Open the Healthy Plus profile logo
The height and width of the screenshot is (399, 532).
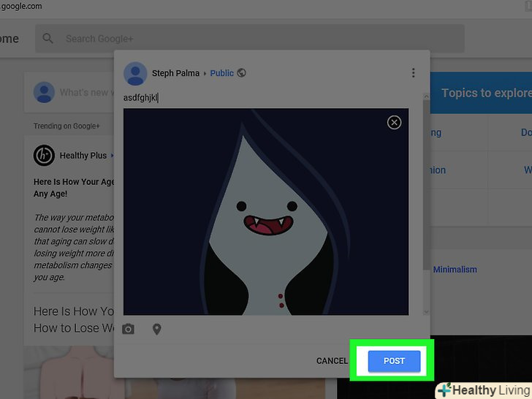pyautogui.click(x=44, y=156)
